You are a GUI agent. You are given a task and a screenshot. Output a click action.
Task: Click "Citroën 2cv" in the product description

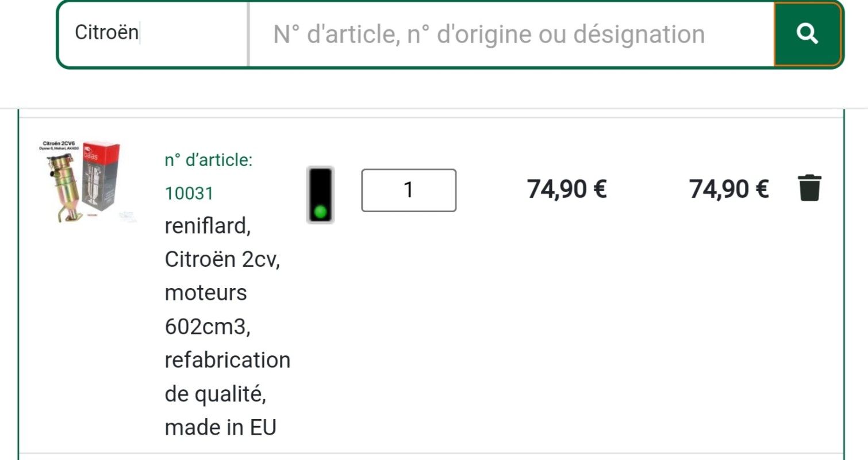pos(222,260)
